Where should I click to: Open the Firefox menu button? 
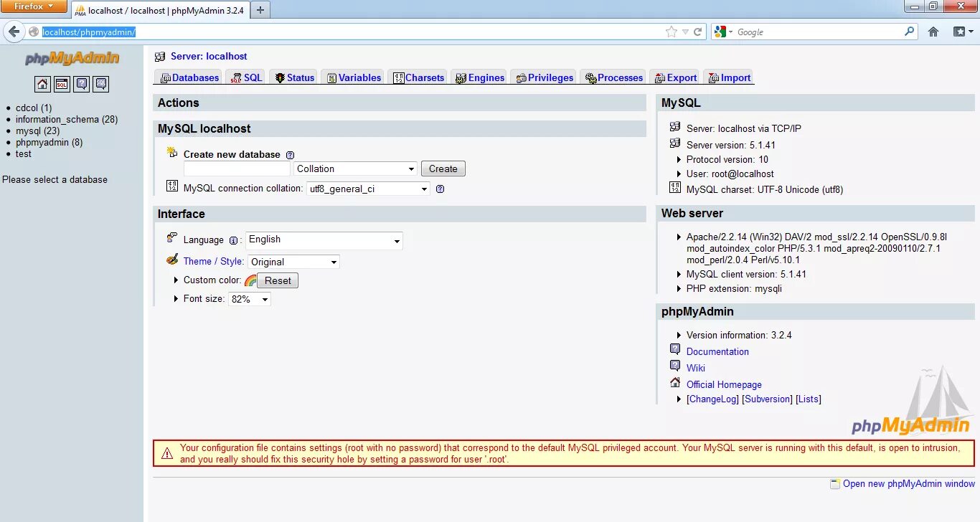click(x=34, y=6)
